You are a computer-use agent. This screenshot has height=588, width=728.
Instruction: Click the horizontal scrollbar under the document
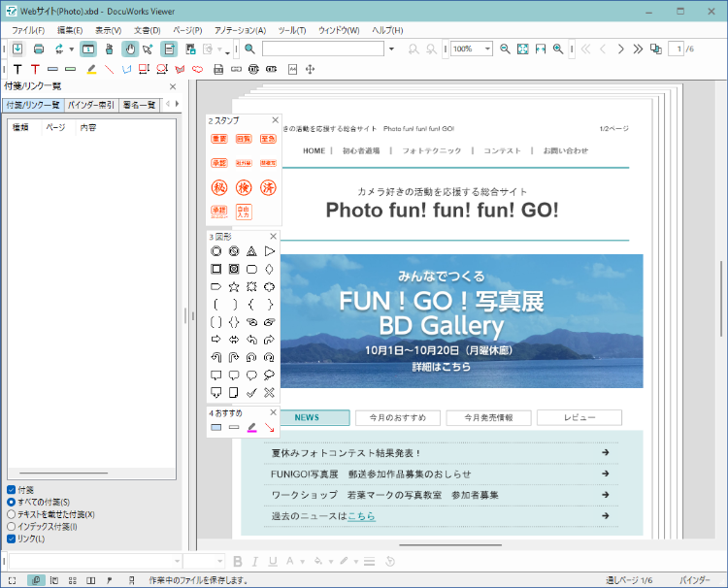click(450, 545)
